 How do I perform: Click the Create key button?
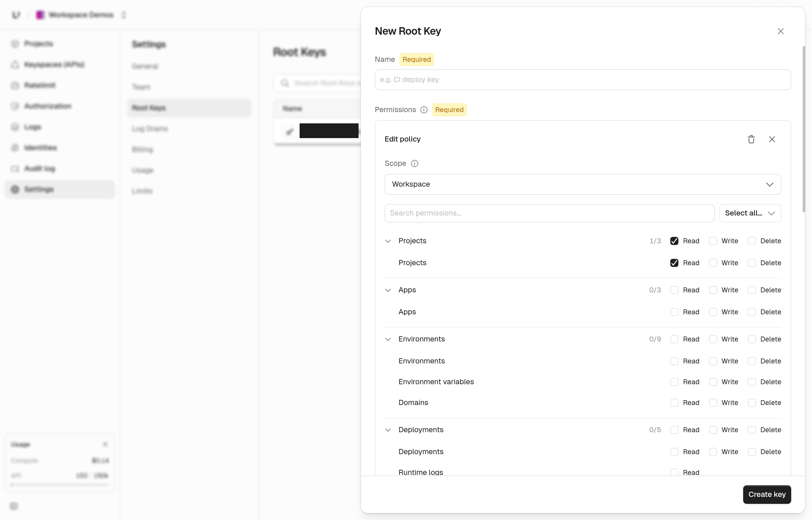(x=767, y=494)
